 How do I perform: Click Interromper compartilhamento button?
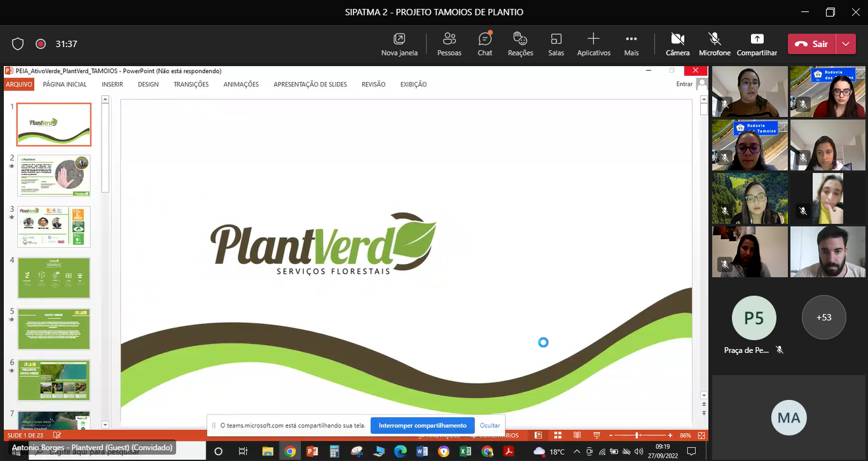pyautogui.click(x=422, y=425)
